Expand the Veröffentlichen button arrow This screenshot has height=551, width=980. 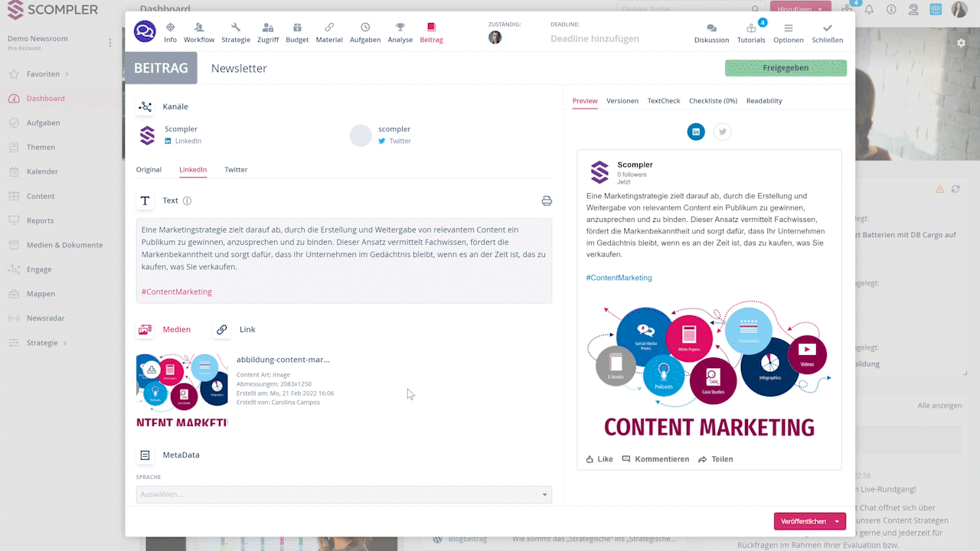837,521
